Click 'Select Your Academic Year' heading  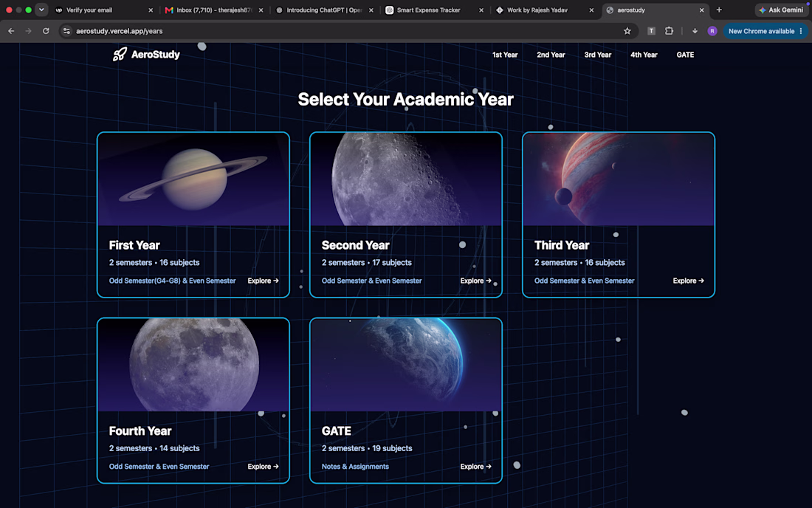pos(405,100)
